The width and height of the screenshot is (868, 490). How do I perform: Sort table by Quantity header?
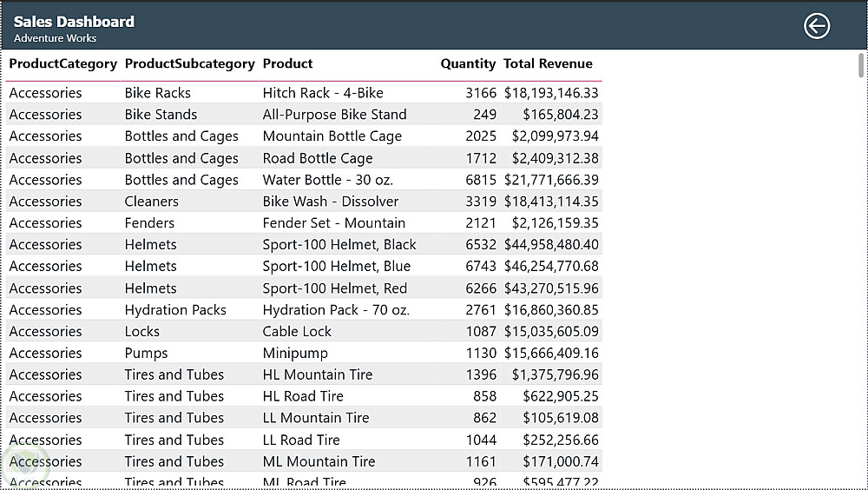pyautogui.click(x=468, y=63)
